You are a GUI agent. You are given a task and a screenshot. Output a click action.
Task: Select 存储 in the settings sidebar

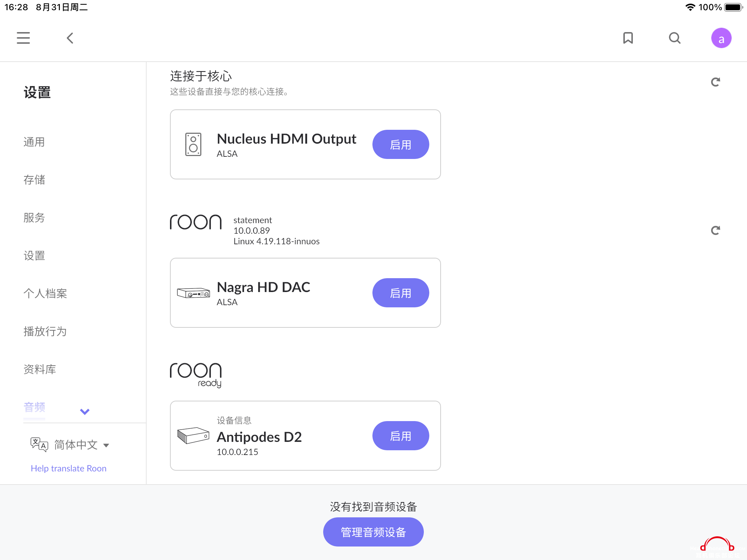point(34,180)
